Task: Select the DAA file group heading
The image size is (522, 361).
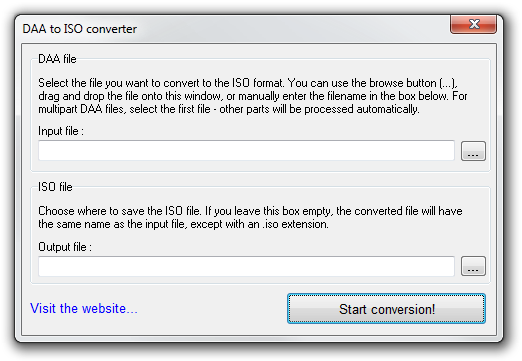Action: point(57,59)
